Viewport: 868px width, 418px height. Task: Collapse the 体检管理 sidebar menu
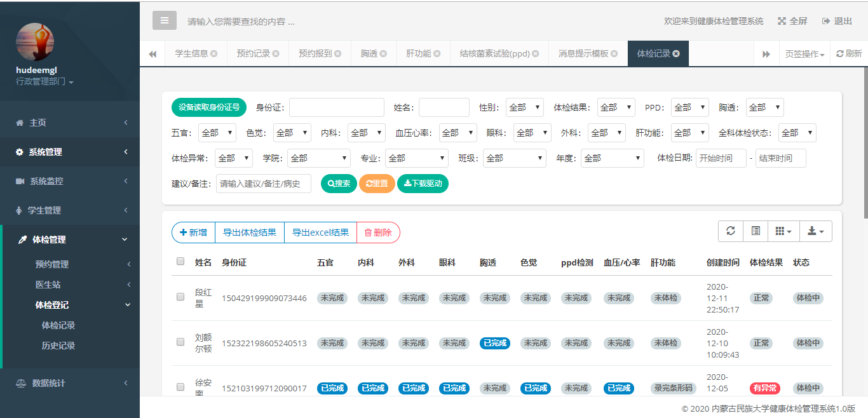70,239
